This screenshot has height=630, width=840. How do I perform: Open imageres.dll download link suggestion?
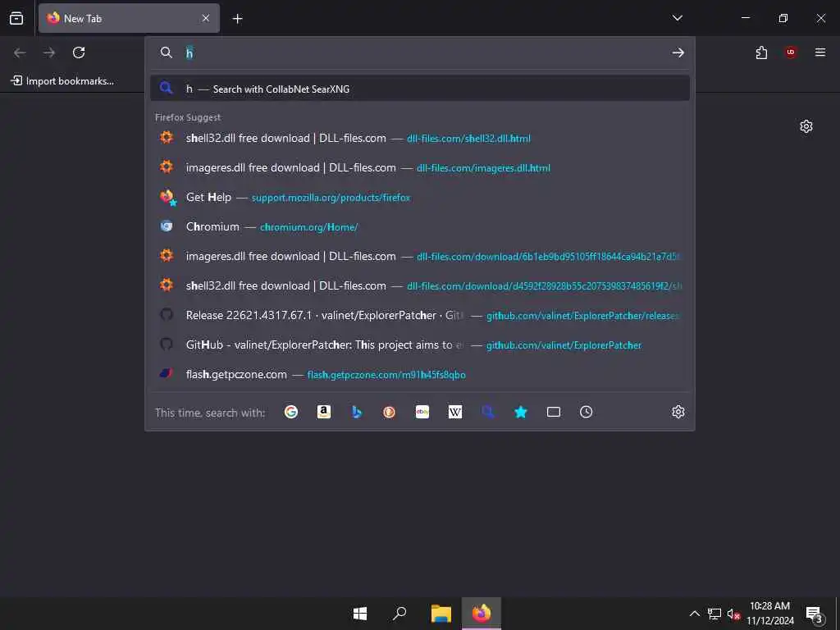(x=420, y=256)
